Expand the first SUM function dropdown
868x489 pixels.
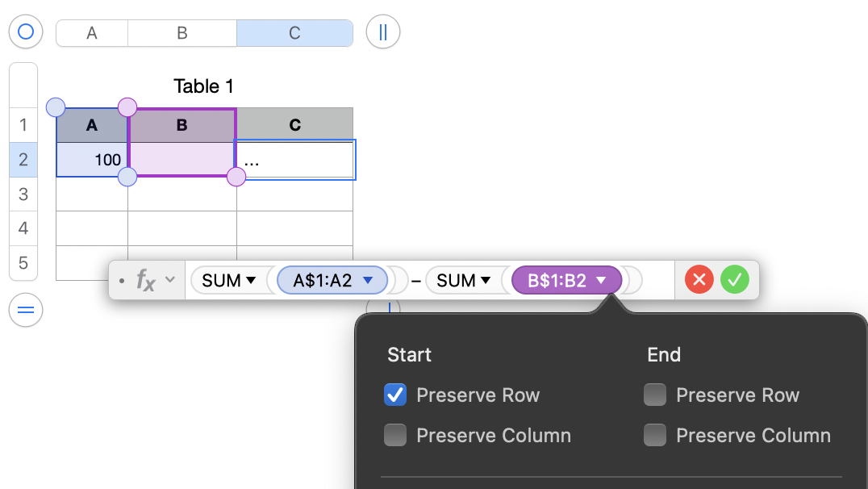coord(251,280)
